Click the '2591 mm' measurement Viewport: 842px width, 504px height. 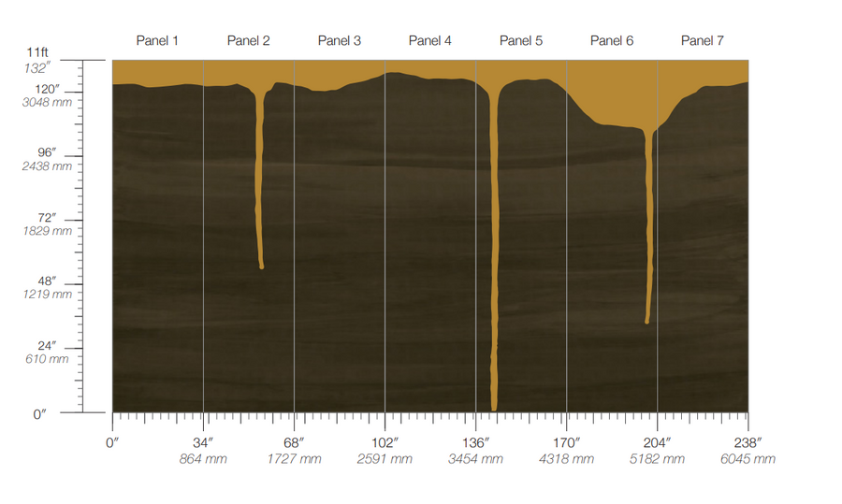coord(385,459)
